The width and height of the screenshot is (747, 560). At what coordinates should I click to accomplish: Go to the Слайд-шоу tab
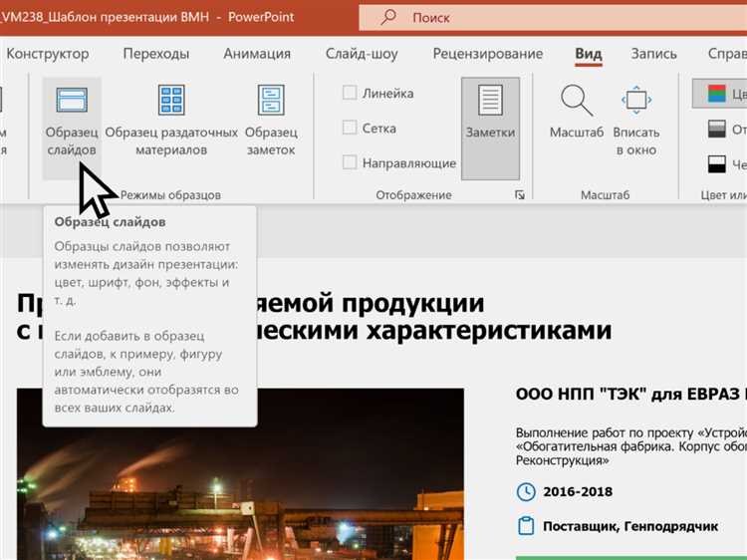click(x=362, y=54)
